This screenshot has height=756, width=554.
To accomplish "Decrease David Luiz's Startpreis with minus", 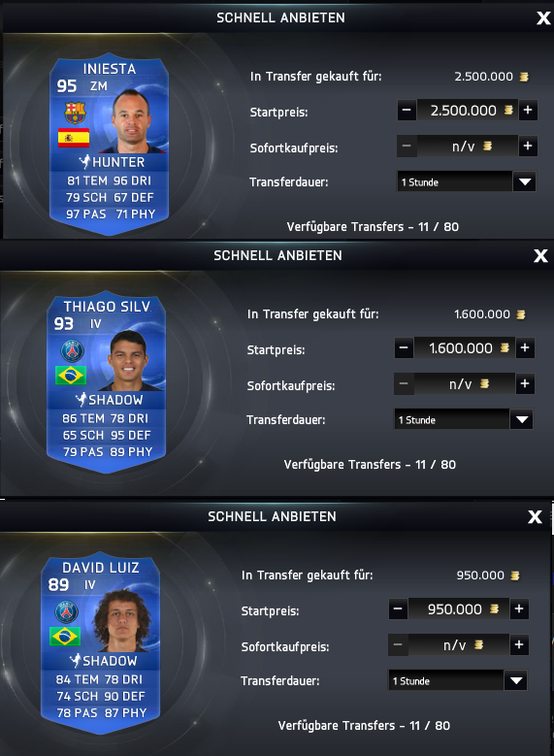I will point(398,608).
